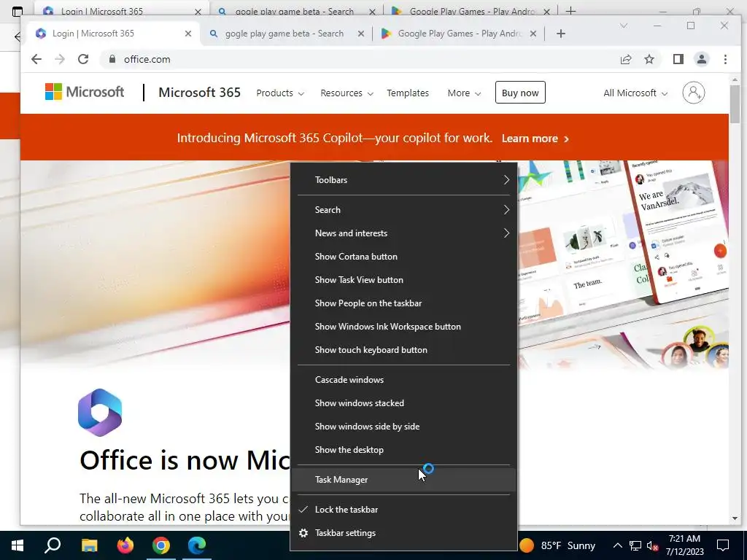
Task: Click the Microsoft logo
Action: pyautogui.click(x=85, y=92)
